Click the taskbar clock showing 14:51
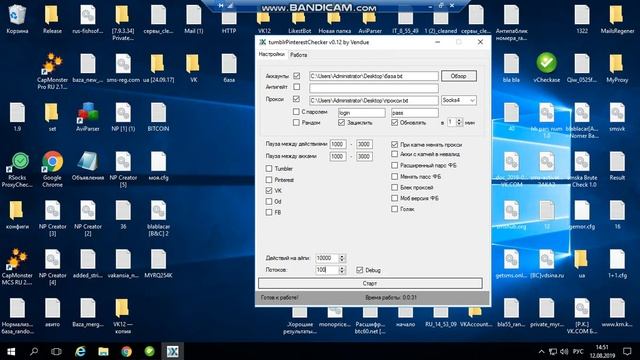The width and height of the screenshot is (640, 360). 602,351
